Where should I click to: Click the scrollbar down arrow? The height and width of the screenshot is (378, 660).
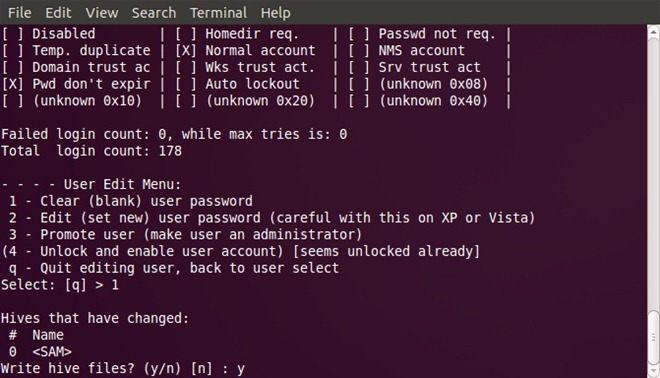coord(653,372)
